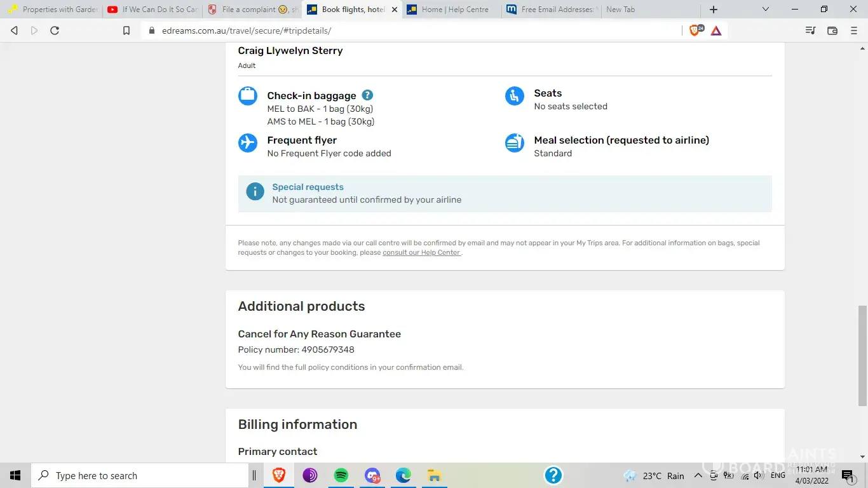Open the Brave hamburger menu
Screen dimensions: 868x488
coord(854,30)
